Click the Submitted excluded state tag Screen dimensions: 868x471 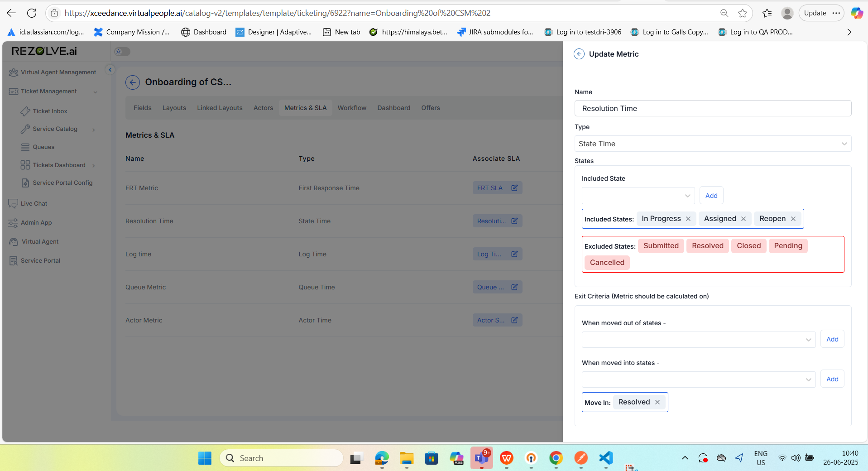tap(661, 246)
